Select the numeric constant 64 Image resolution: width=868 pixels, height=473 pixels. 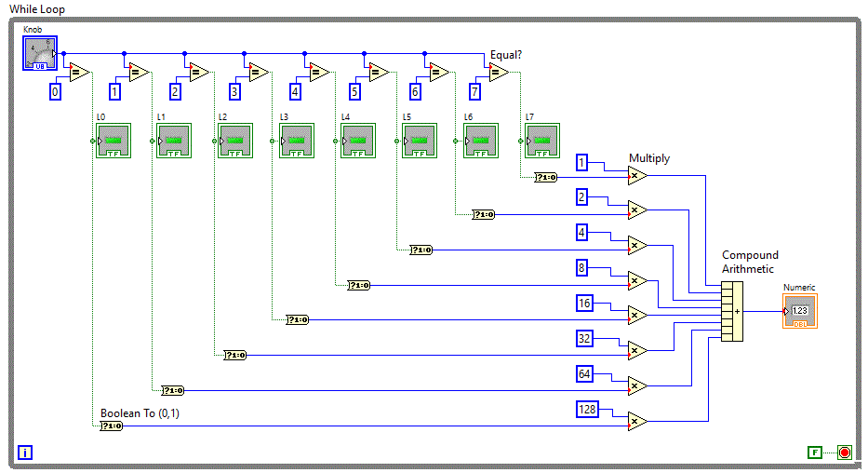pyautogui.click(x=585, y=374)
